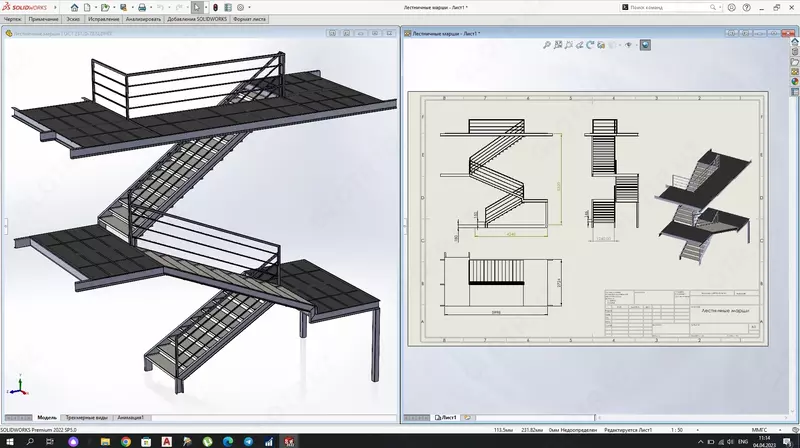Select the Лист1 sheet tab
Viewport: 800px width, 448px height.
pyautogui.click(x=445, y=417)
